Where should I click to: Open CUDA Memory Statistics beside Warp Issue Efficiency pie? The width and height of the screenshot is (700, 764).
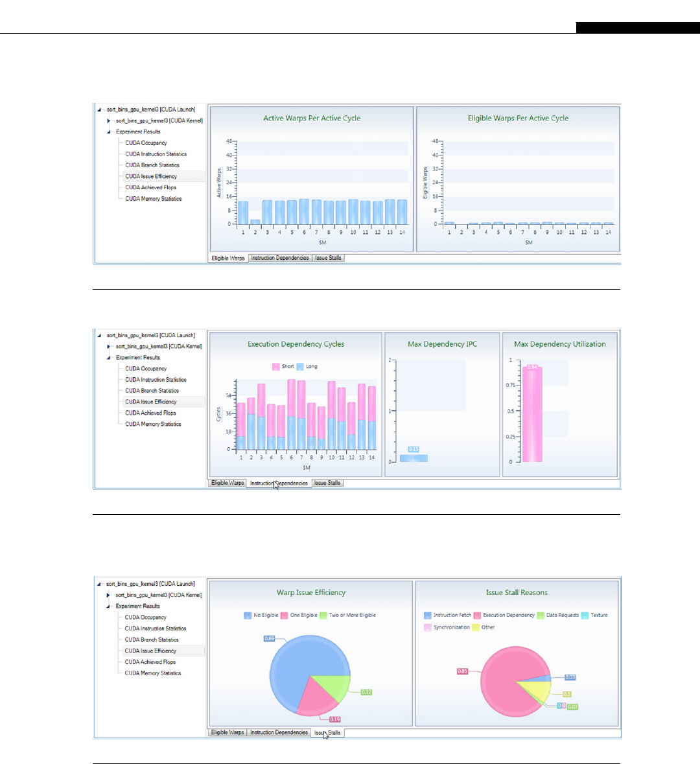[x=152, y=673]
